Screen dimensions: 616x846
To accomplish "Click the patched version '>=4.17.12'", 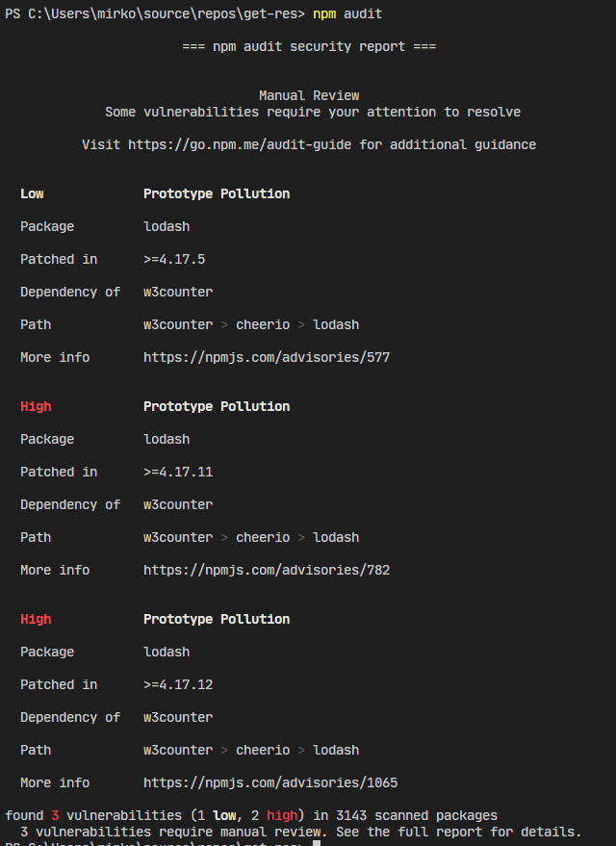I will 178,684.
